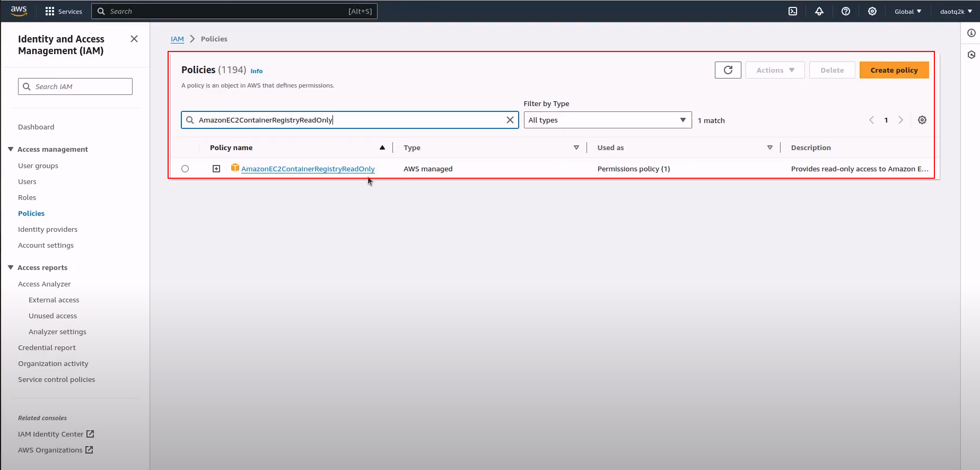Screen dimensions: 980x470
Task: Open table preferences gear icon
Action: pyautogui.click(x=922, y=120)
